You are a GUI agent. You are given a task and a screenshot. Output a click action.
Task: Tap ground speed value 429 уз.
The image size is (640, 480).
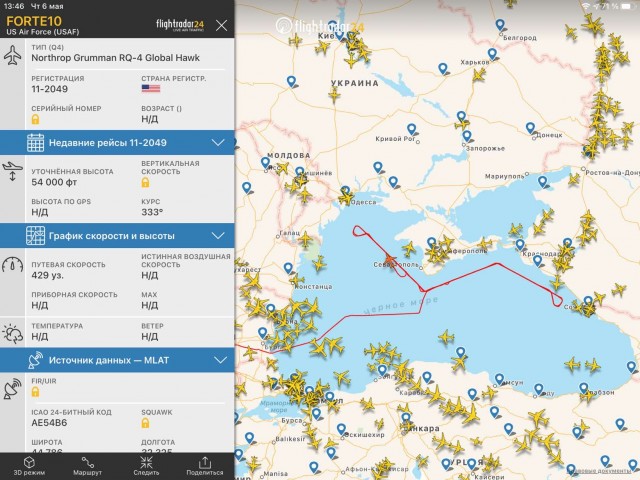pyautogui.click(x=48, y=275)
